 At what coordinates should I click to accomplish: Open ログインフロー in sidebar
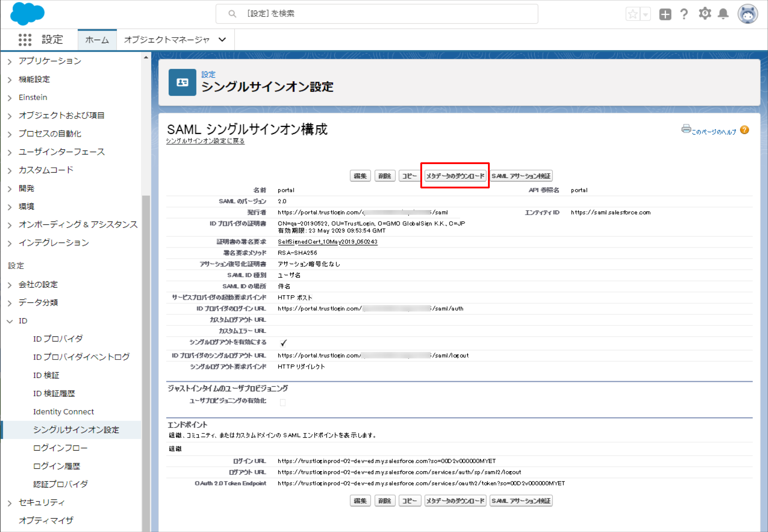pyautogui.click(x=60, y=448)
